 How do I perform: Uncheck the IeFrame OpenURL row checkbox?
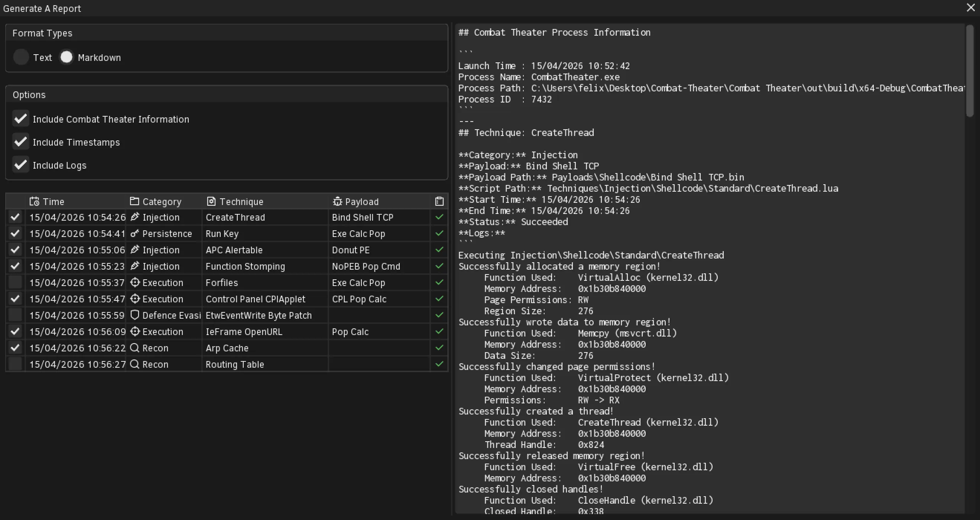(x=15, y=331)
